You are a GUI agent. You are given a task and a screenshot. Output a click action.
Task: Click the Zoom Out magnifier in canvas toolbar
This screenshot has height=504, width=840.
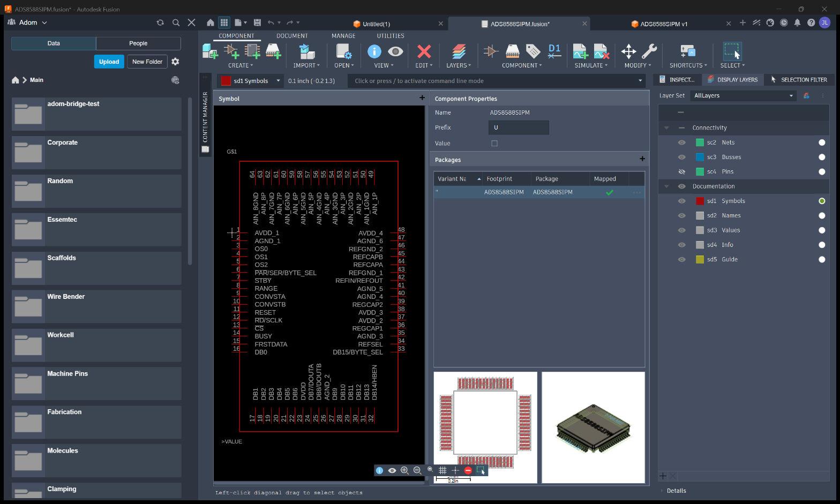pyautogui.click(x=417, y=470)
